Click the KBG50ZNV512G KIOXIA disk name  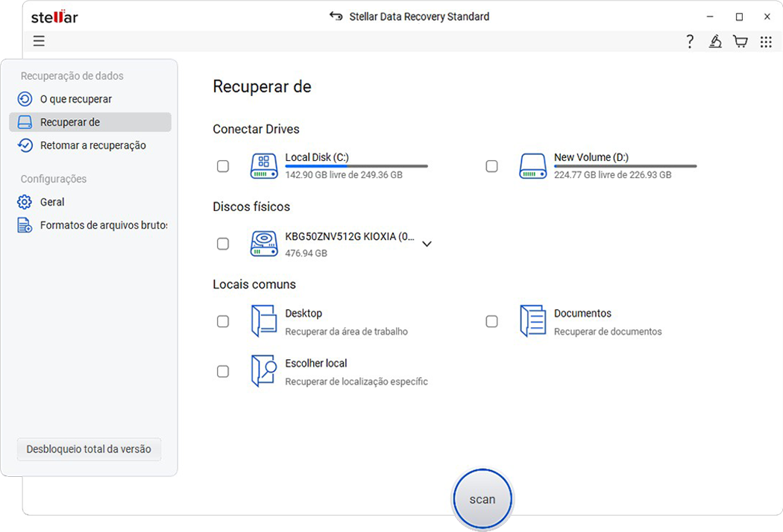click(350, 236)
